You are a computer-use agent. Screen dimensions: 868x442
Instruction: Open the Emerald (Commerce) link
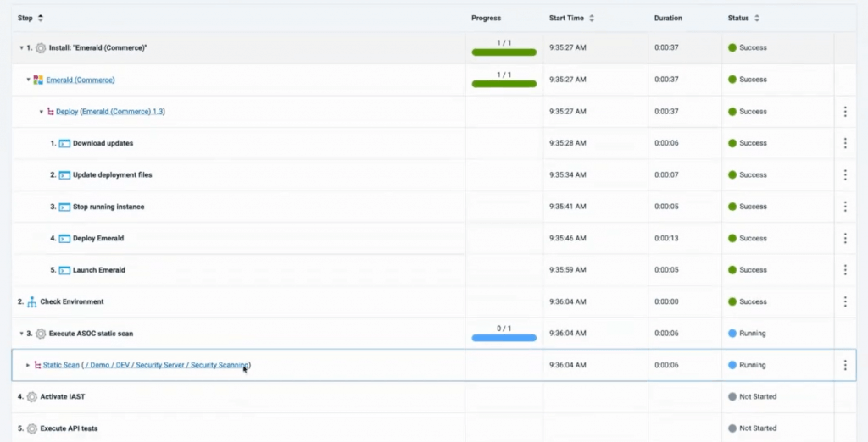click(81, 80)
